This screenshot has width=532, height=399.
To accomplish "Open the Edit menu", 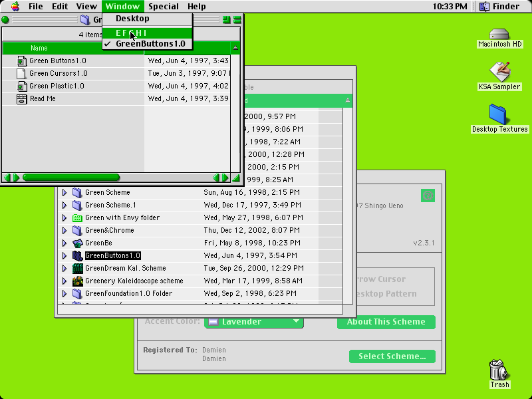I will 60,7.
